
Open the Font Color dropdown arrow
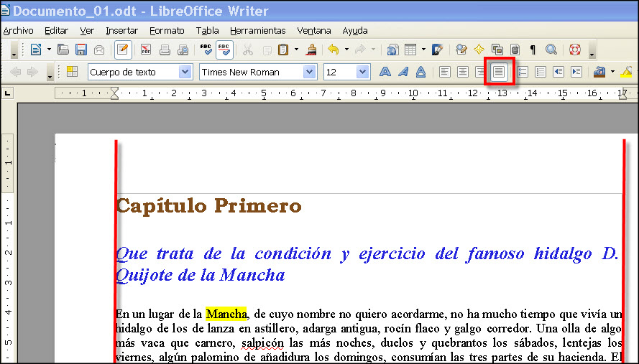pos(612,72)
